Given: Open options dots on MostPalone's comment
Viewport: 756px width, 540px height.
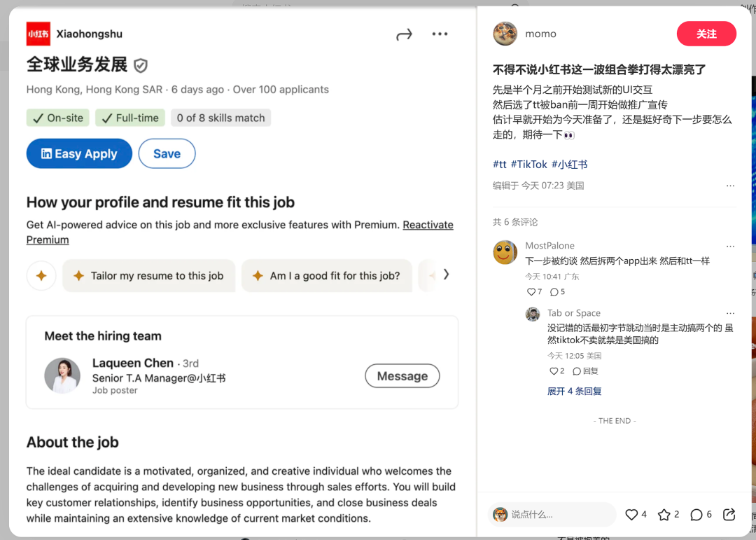Looking at the screenshot, I should (730, 246).
